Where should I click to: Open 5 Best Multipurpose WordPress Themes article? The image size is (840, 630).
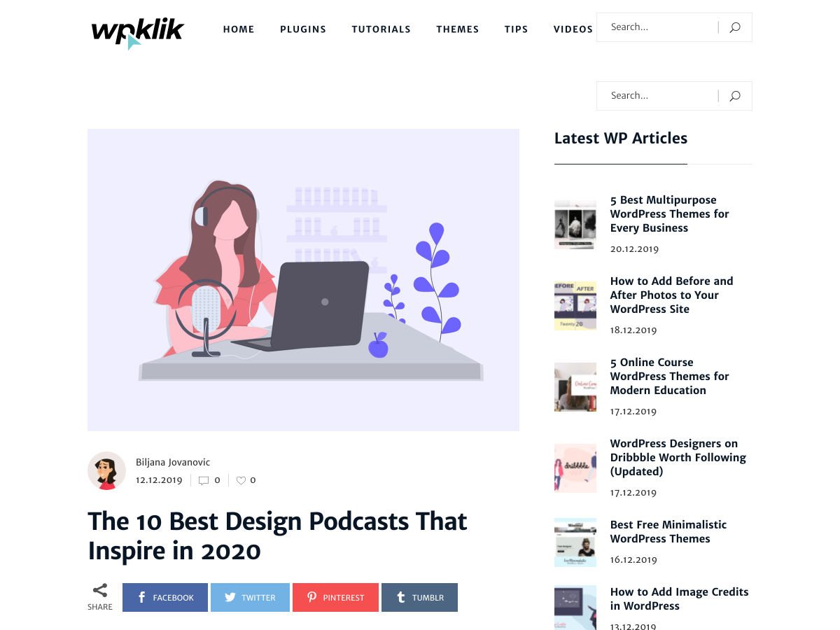coord(670,214)
